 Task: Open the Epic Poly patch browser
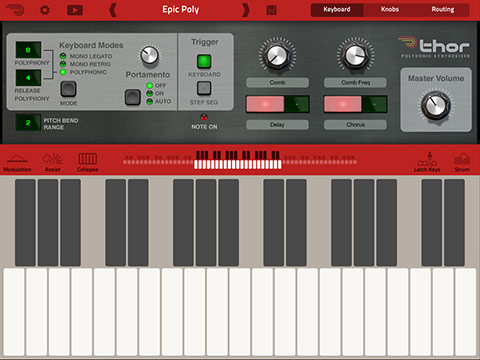click(181, 10)
